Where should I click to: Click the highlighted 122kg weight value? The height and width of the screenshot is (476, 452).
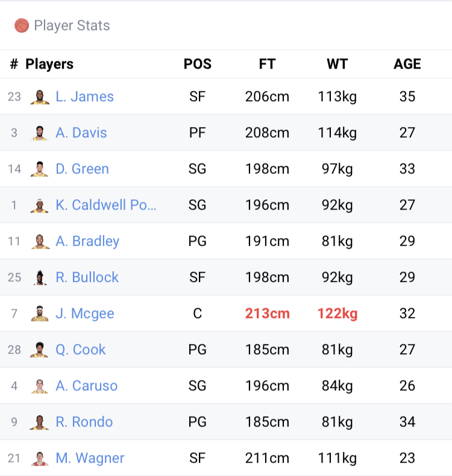click(x=337, y=313)
